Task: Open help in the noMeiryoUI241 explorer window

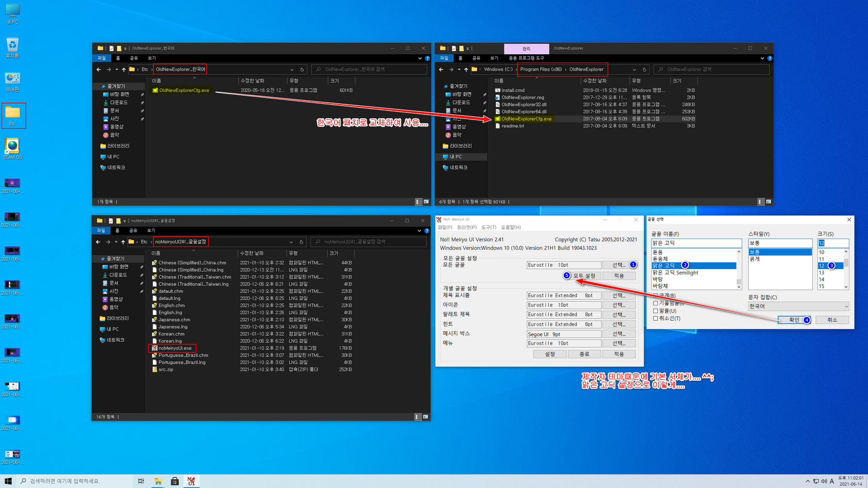Action: [x=427, y=230]
